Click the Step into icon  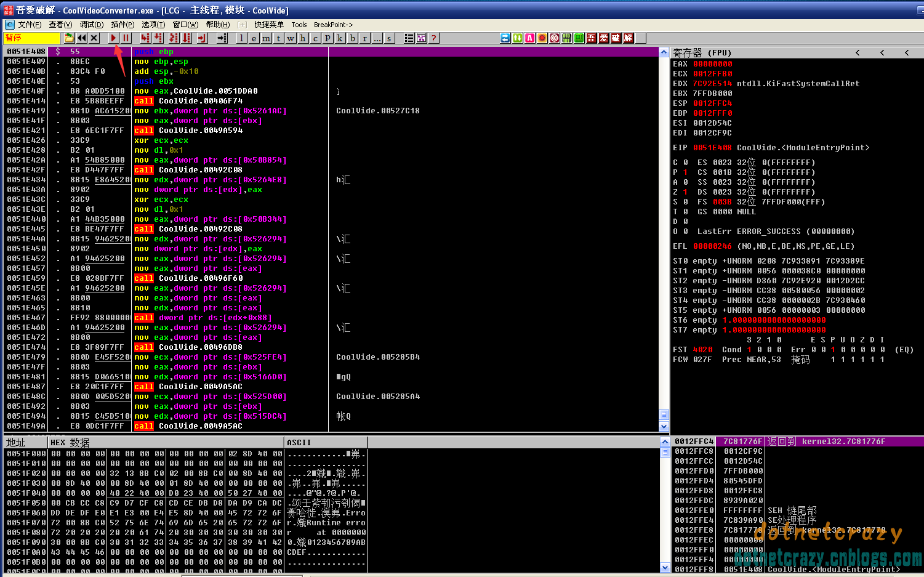pyautogui.click(x=145, y=38)
